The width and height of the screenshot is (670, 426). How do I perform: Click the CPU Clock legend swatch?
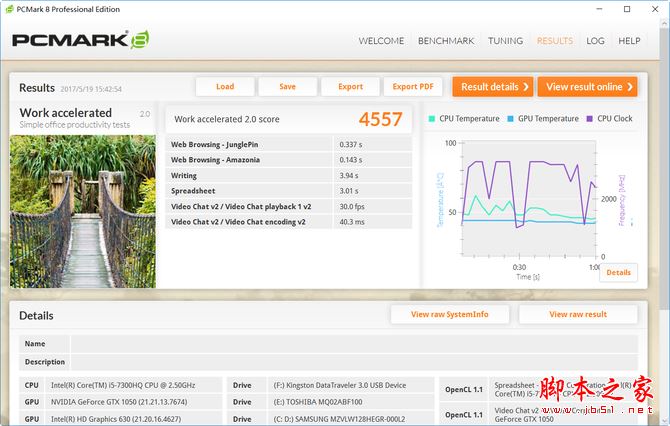click(590, 119)
